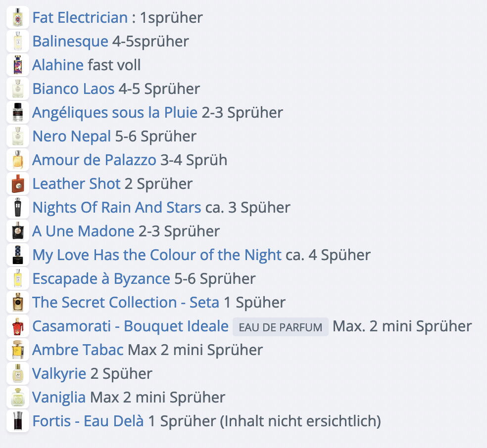Image resolution: width=487 pixels, height=448 pixels.
Task: Open Angéliques sous la Pluie link
Action: click(x=115, y=112)
